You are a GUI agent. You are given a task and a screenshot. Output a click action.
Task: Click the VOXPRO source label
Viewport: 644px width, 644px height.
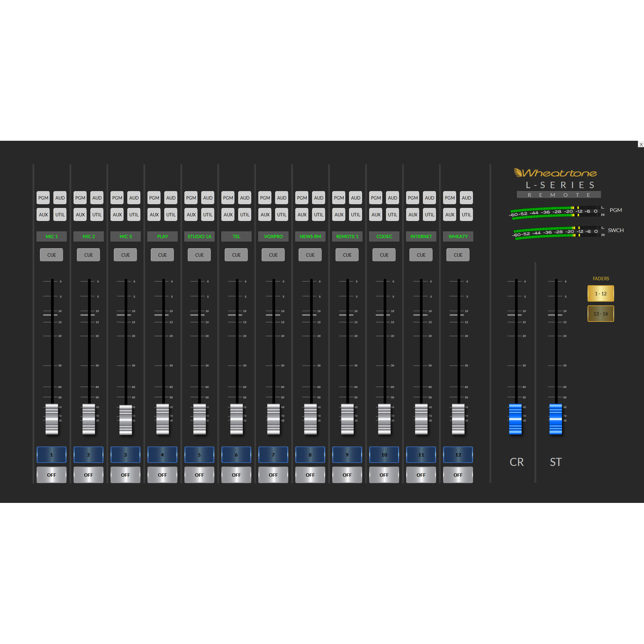pyautogui.click(x=273, y=237)
